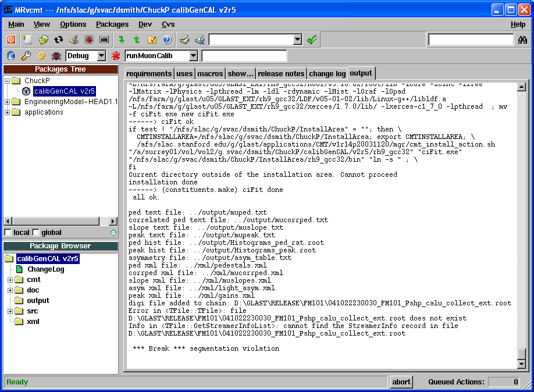
Task: Collapse the ChuckP tree node
Action: coord(7,81)
